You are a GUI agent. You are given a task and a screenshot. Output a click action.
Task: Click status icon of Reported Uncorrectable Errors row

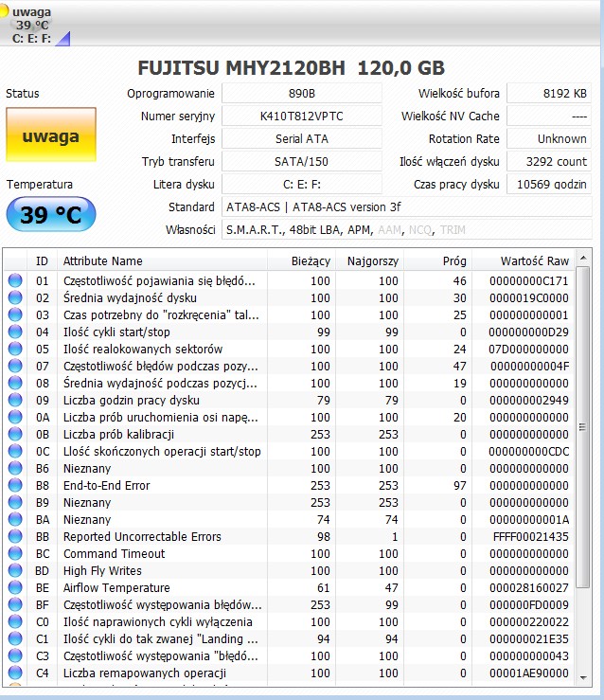pos(15,536)
